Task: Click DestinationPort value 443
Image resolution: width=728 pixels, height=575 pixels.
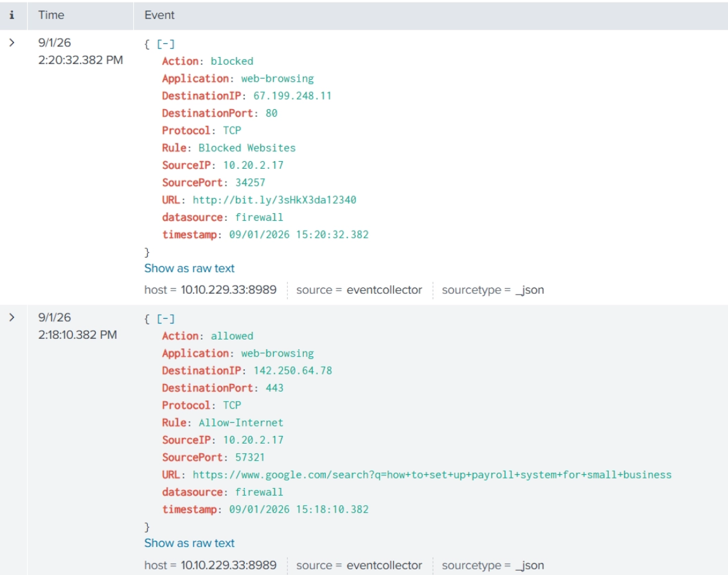Action: (x=275, y=388)
